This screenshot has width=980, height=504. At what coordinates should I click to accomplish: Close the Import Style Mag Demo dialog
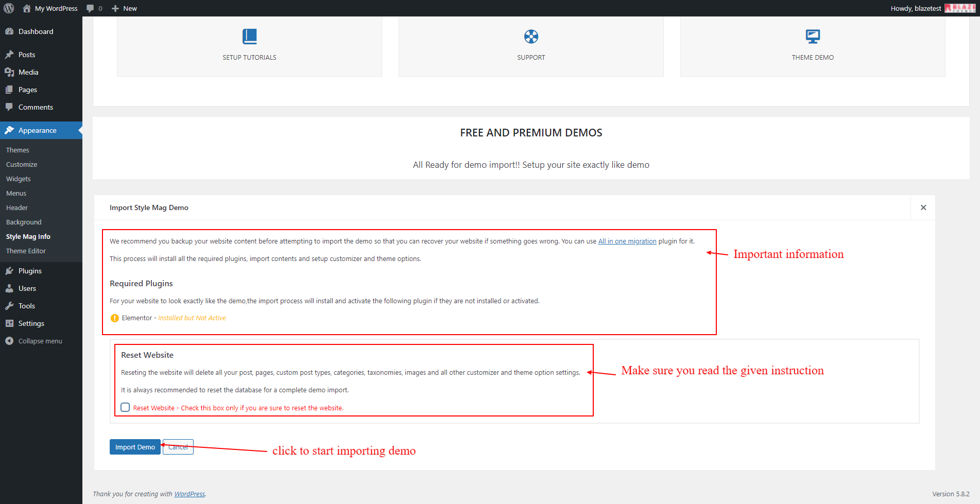click(x=923, y=207)
